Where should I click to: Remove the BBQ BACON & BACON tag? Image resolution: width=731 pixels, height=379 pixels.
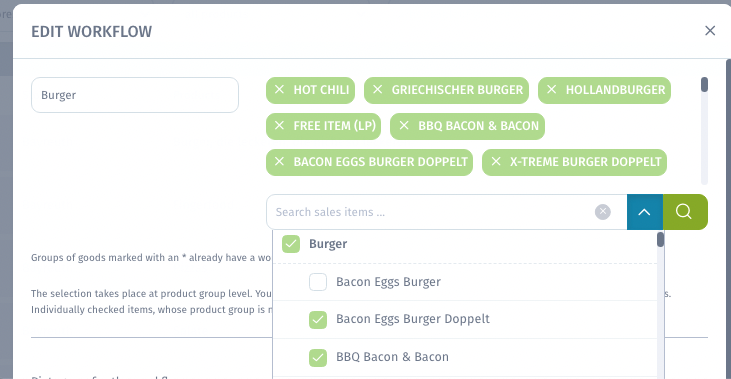coord(404,125)
